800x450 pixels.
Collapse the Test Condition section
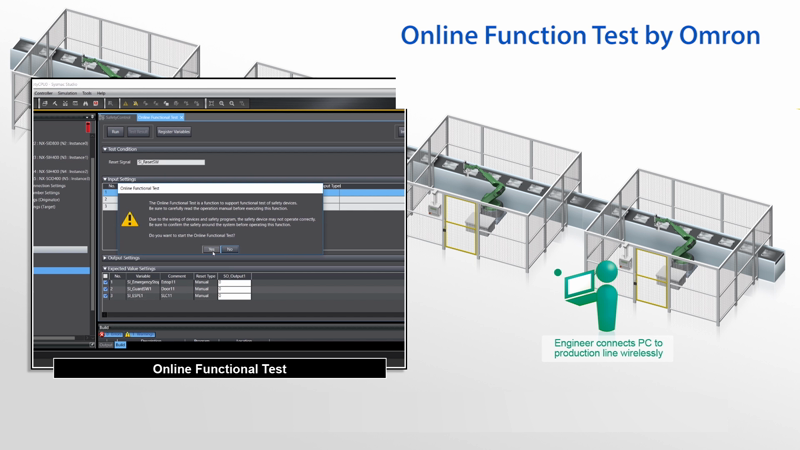click(105, 149)
